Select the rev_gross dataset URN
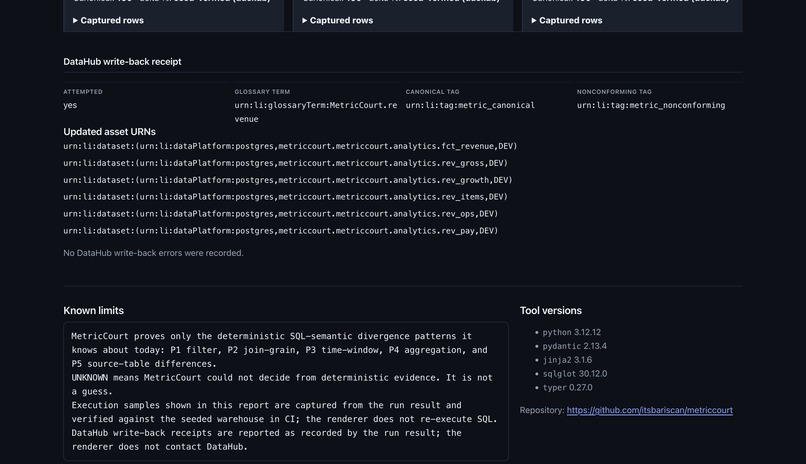The image size is (806, 464). point(285,163)
